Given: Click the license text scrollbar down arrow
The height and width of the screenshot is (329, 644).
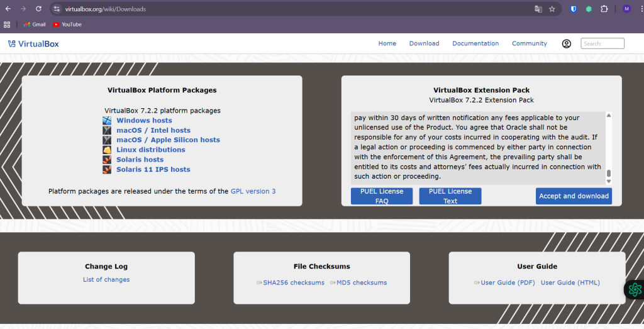Looking at the screenshot, I should coord(608,181).
